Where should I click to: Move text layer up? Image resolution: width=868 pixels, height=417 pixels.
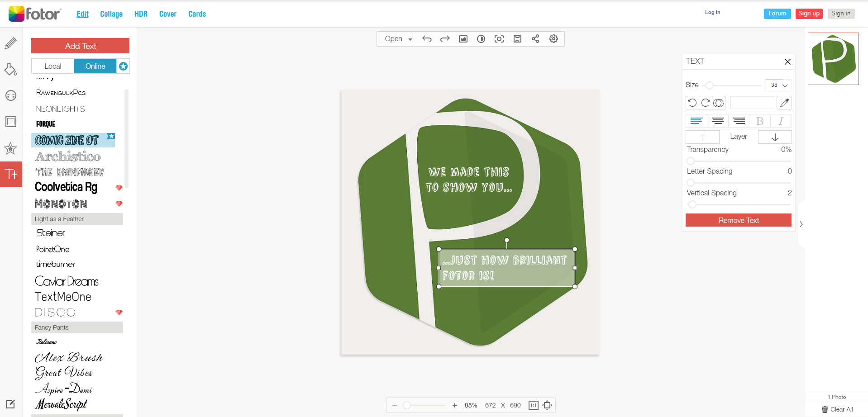coord(702,137)
